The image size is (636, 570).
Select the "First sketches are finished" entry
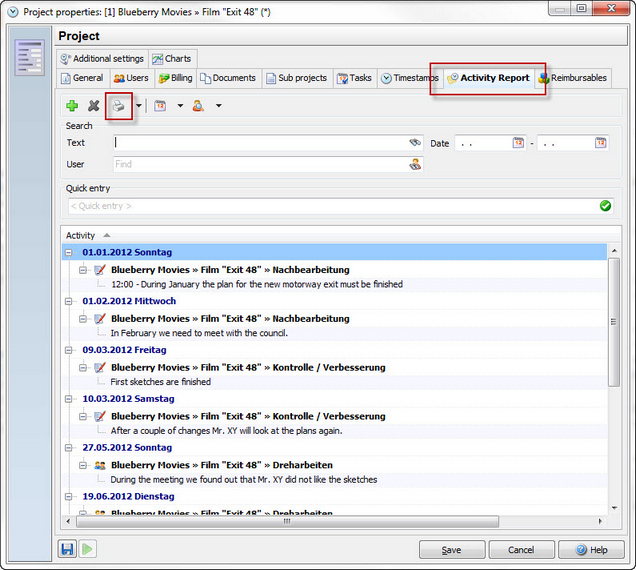click(x=161, y=382)
